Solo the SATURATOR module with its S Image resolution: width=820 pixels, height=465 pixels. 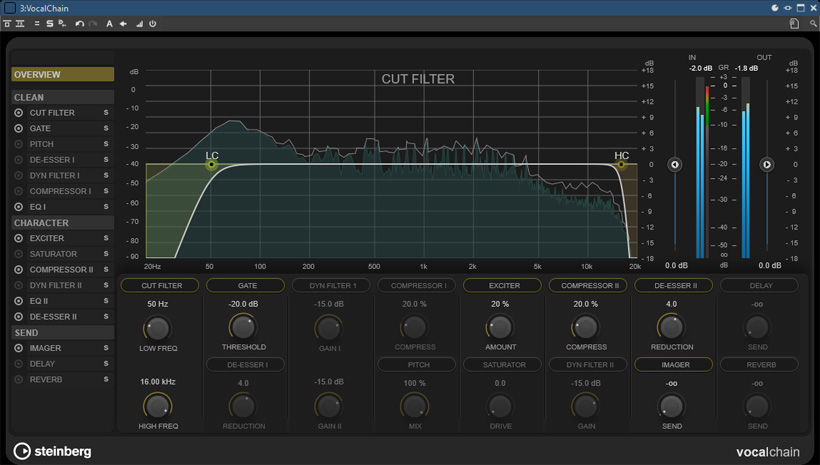click(106, 254)
